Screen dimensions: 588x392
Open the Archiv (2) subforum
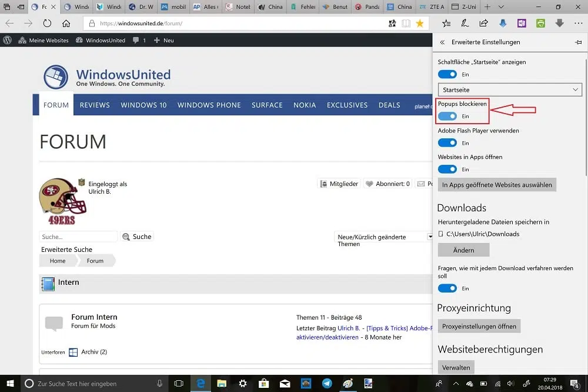point(94,352)
